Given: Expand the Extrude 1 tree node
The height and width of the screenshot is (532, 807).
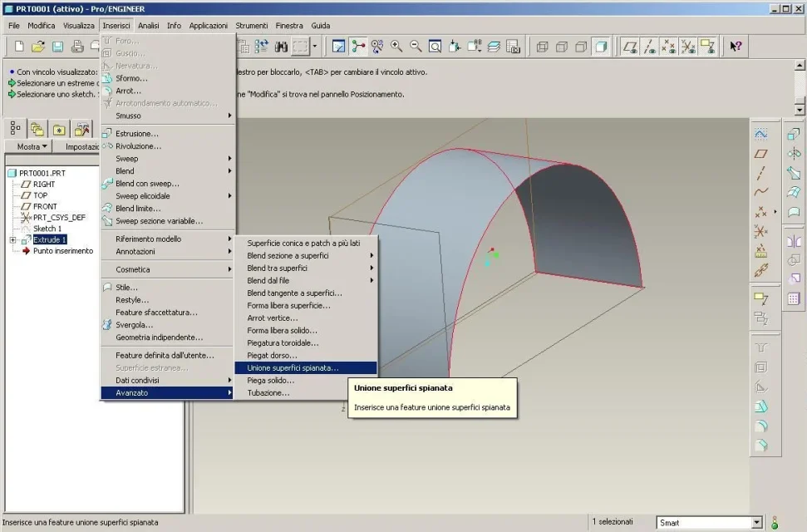Looking at the screenshot, I should point(12,240).
